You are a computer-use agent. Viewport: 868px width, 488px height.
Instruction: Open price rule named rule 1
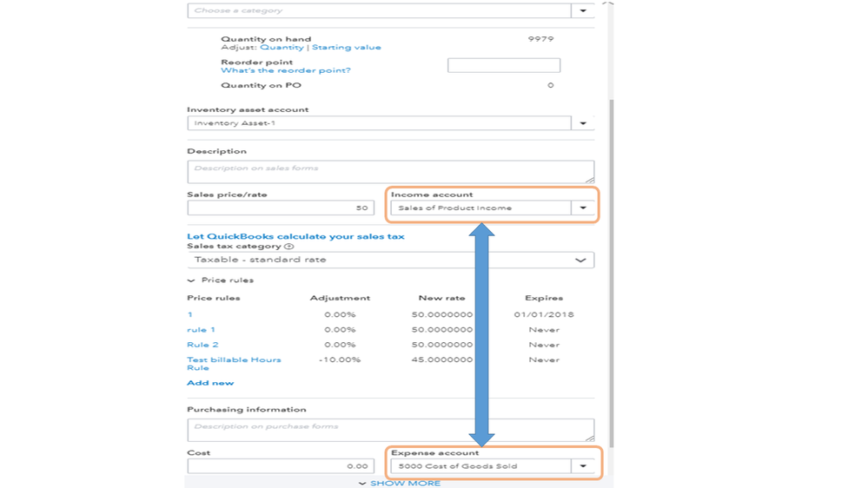(x=201, y=330)
